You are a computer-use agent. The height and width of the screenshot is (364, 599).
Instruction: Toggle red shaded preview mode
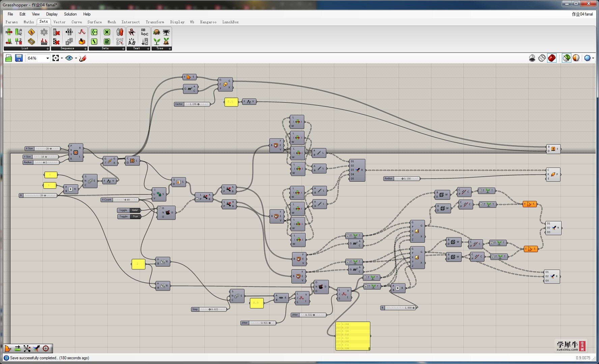click(x=552, y=58)
